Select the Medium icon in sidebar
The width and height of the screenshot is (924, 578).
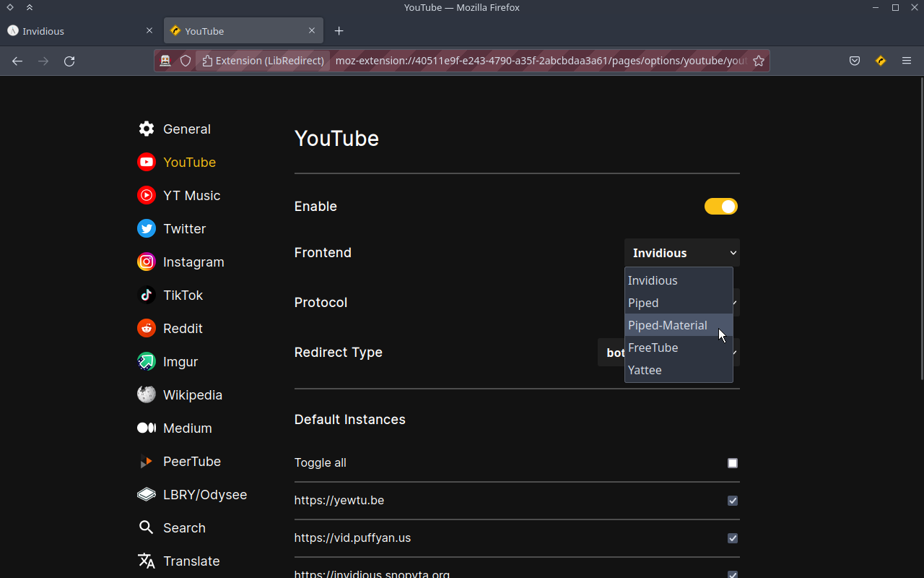tap(147, 428)
